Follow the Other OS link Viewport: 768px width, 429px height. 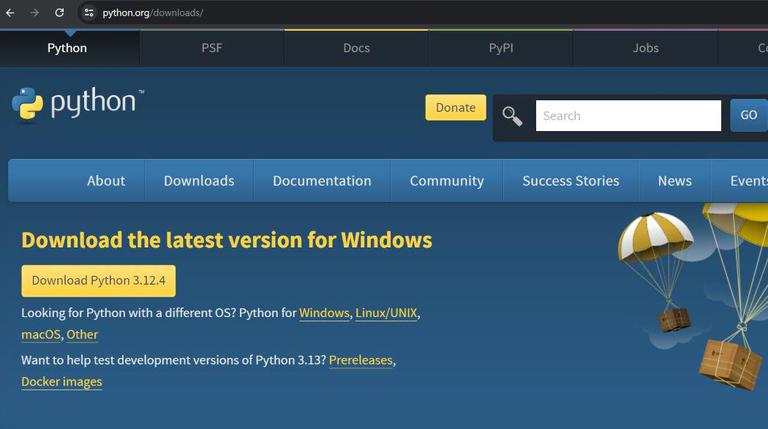[82, 334]
